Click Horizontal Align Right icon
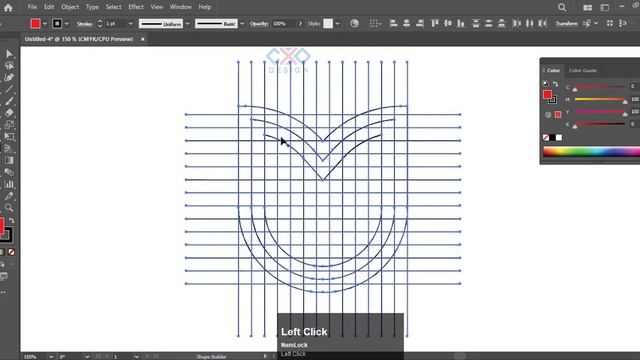640x360 pixels. 420,24
